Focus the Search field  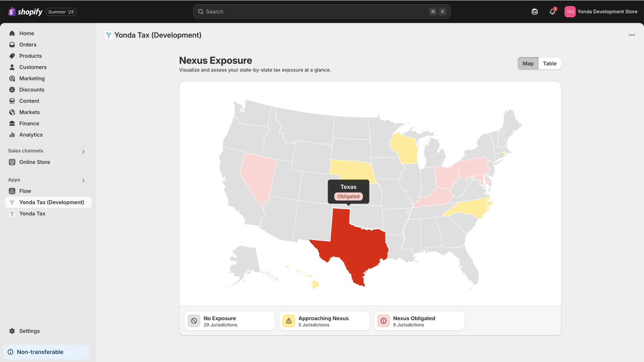322,12
